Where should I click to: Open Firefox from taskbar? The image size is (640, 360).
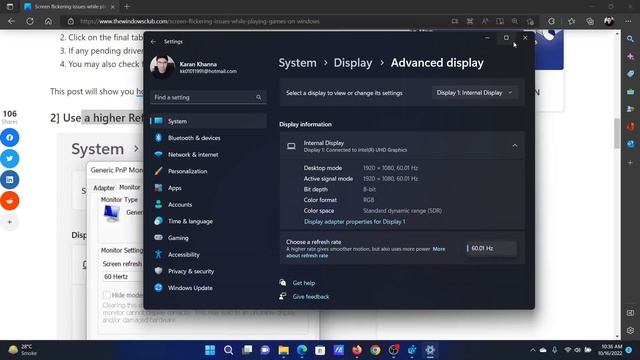(357, 350)
